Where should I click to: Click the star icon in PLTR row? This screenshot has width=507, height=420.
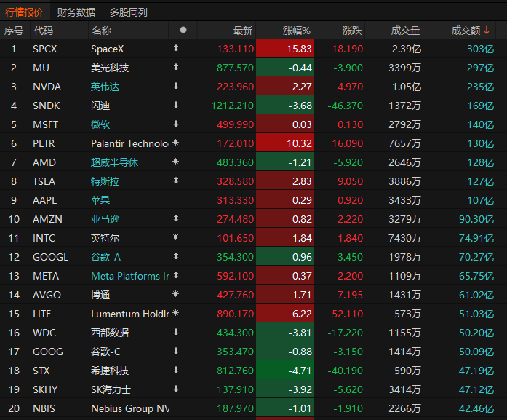pyautogui.click(x=176, y=143)
